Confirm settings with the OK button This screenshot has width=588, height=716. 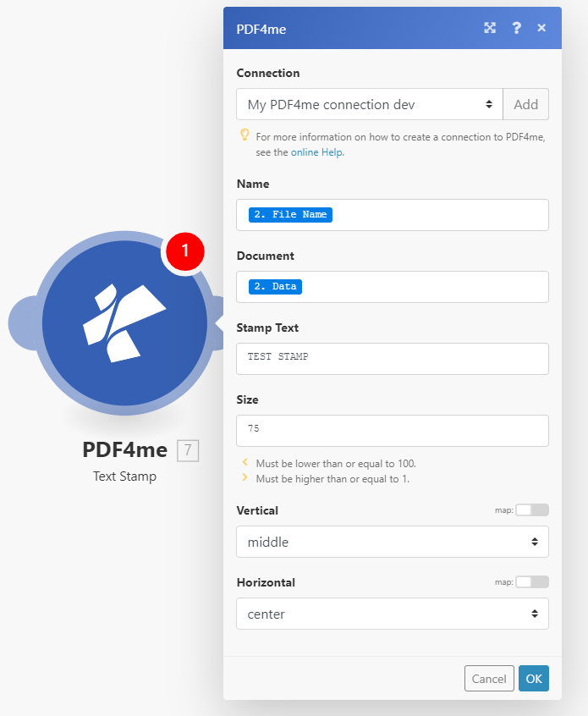(534, 679)
